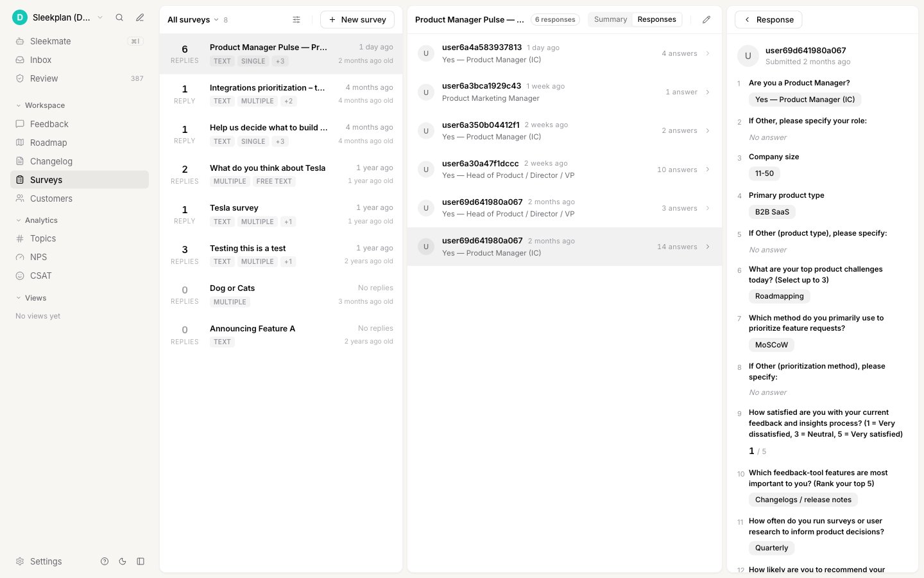Click the +3 tag on Product Manager Pulse survey
Screen dimensions: 924x578
pyautogui.click(x=280, y=61)
